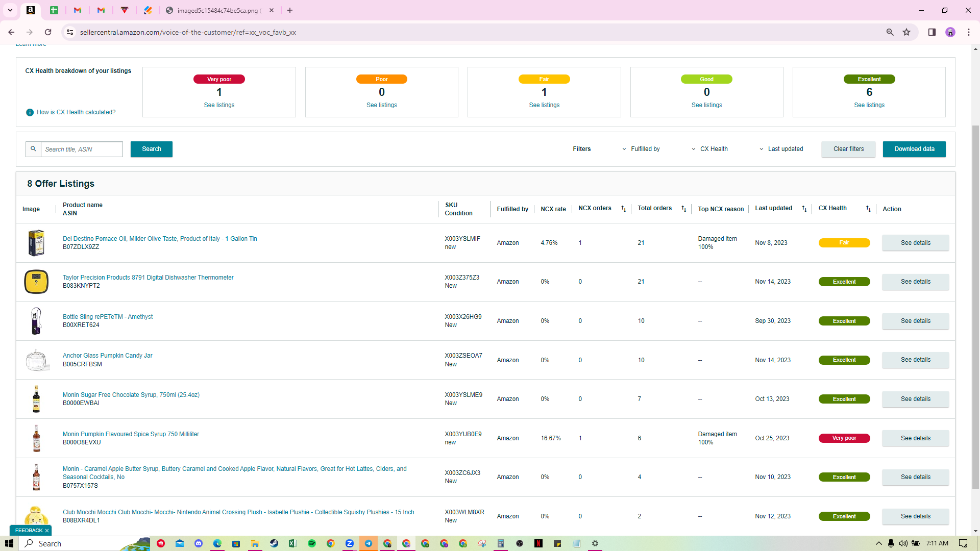Open Discord from the taskbar
Screen dimensions: 980x551
(x=199, y=543)
